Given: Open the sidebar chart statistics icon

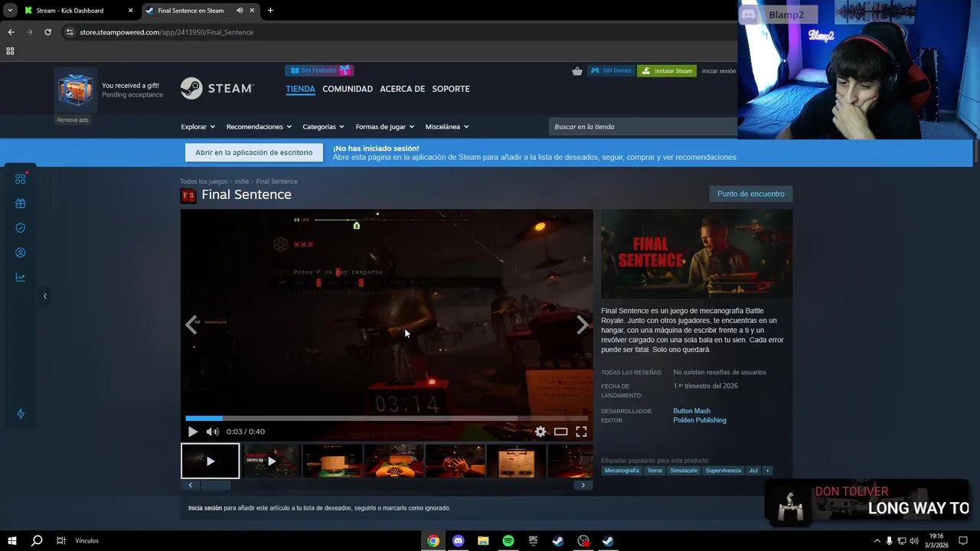Looking at the screenshot, I should 21,277.
